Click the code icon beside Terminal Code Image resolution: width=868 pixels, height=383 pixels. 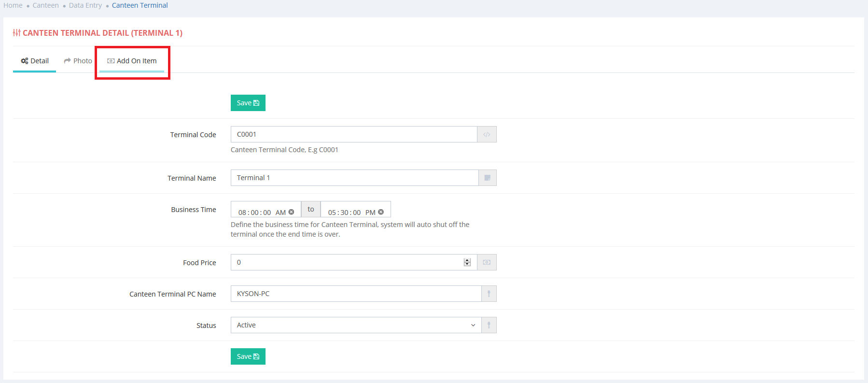click(487, 134)
